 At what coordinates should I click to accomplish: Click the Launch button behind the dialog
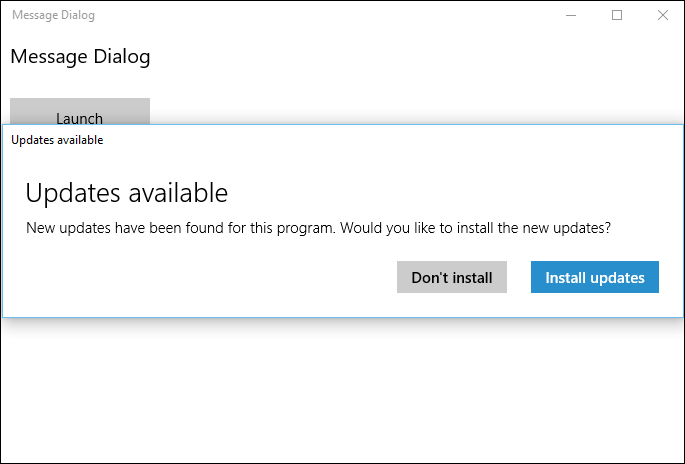(80, 111)
